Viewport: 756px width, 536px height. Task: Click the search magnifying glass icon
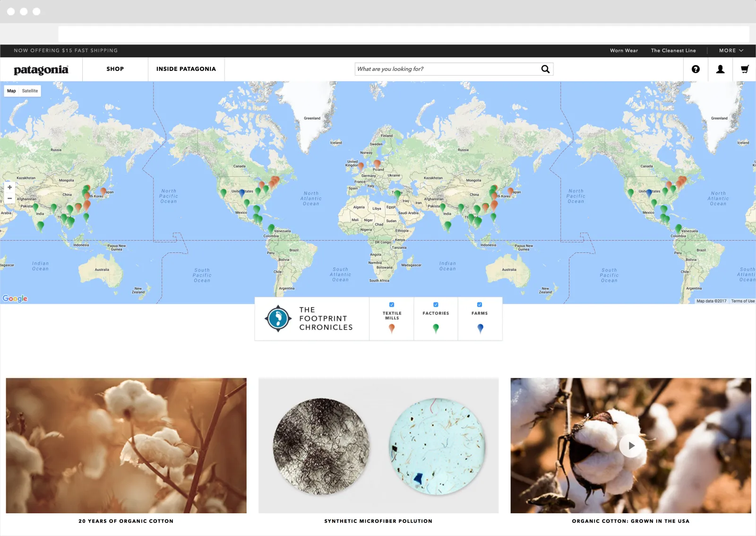(x=545, y=69)
